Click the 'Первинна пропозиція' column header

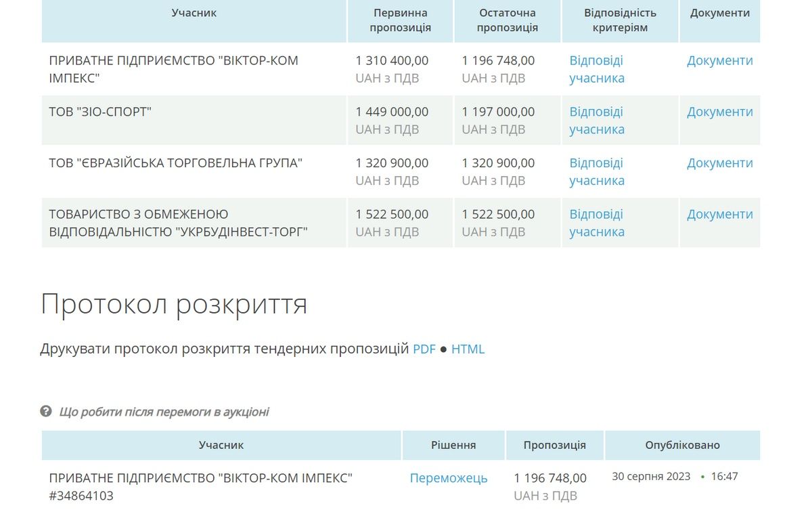pyautogui.click(x=401, y=20)
